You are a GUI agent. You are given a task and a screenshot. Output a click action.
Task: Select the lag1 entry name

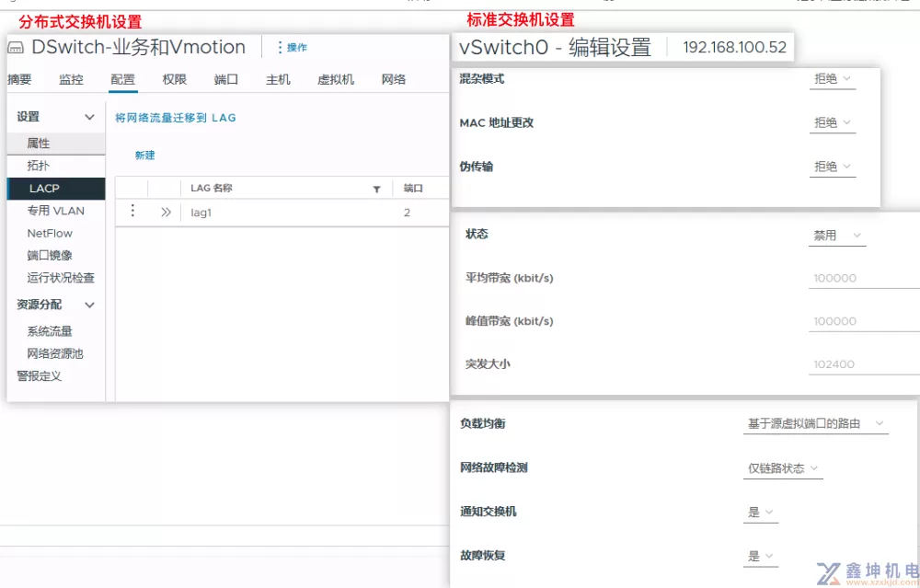tap(201, 213)
